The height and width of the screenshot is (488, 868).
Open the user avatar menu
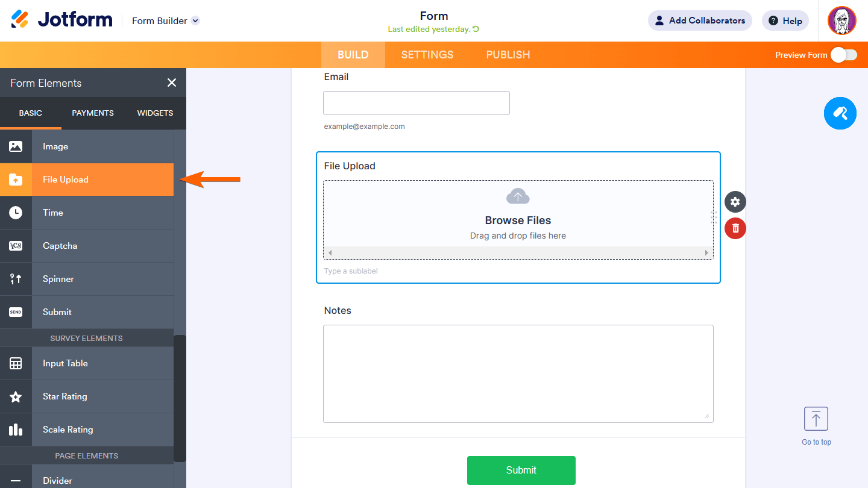coord(842,21)
